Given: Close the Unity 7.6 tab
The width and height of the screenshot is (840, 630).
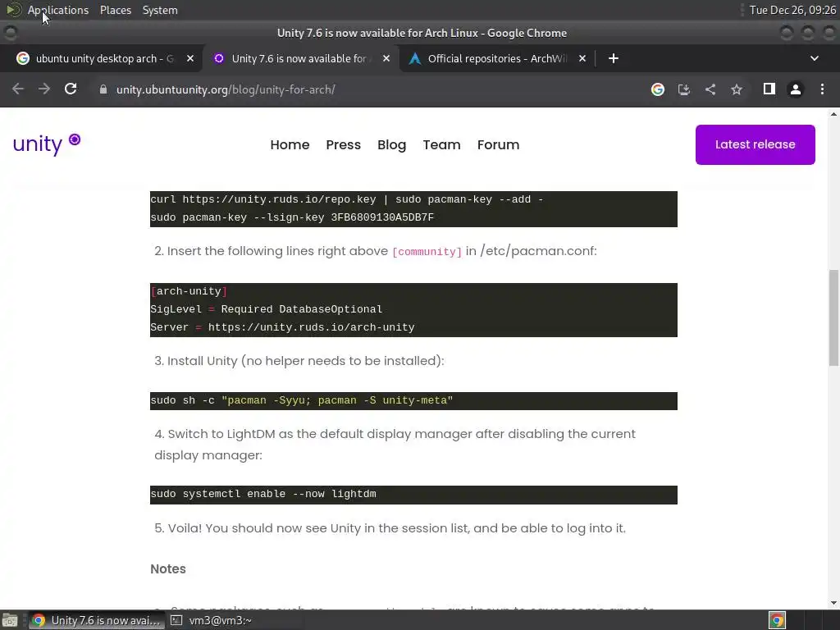Looking at the screenshot, I should click(x=386, y=58).
